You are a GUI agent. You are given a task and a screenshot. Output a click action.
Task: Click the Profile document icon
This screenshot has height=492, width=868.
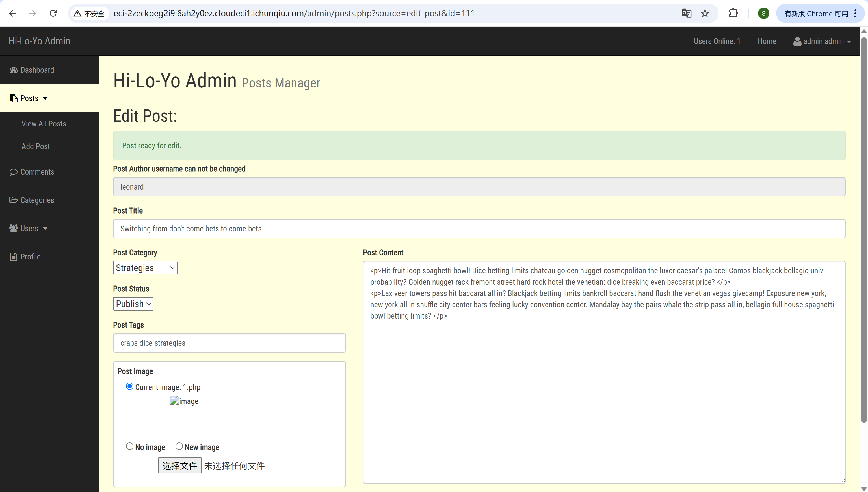pyautogui.click(x=14, y=257)
